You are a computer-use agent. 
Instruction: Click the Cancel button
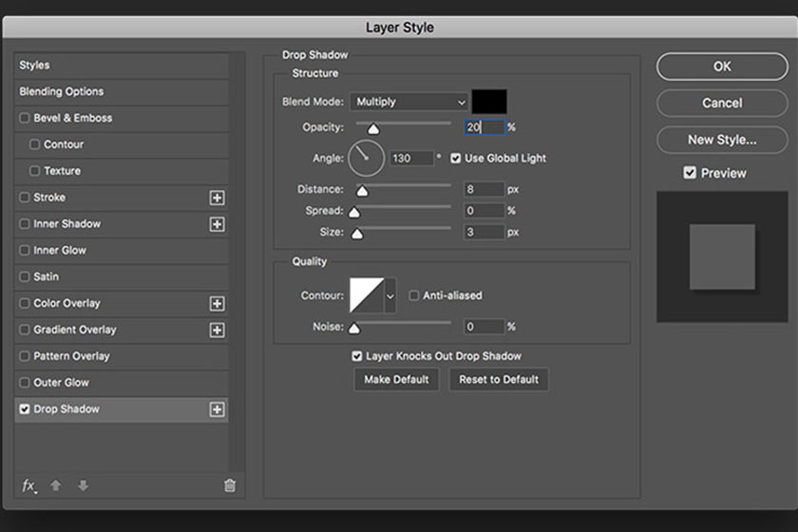click(722, 104)
